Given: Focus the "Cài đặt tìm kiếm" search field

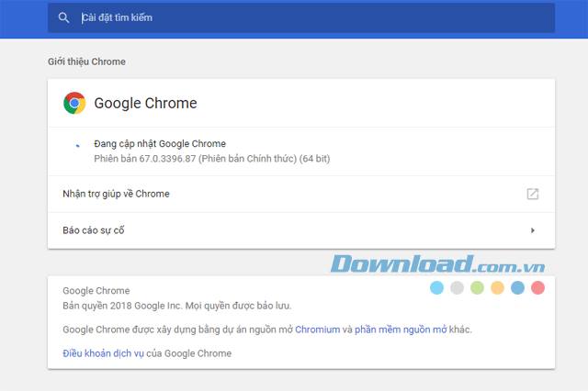Looking at the screenshot, I should click(301, 17).
